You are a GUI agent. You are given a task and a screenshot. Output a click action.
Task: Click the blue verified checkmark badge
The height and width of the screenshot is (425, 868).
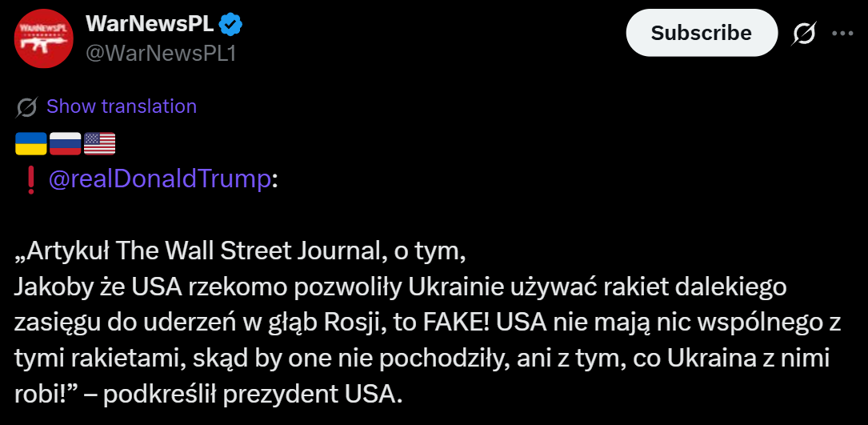click(231, 26)
